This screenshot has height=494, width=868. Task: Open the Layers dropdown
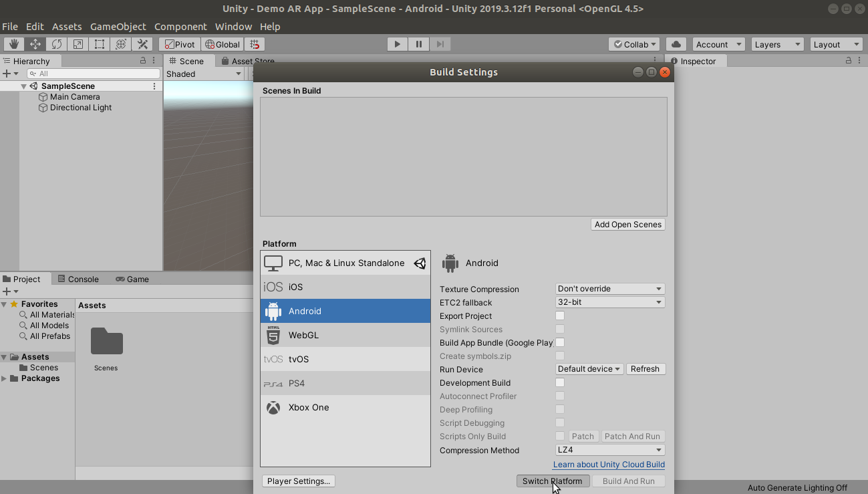click(x=777, y=44)
